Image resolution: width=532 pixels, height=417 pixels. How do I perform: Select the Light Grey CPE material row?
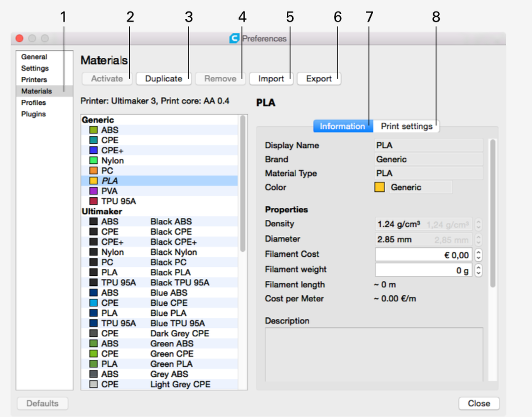click(x=160, y=384)
